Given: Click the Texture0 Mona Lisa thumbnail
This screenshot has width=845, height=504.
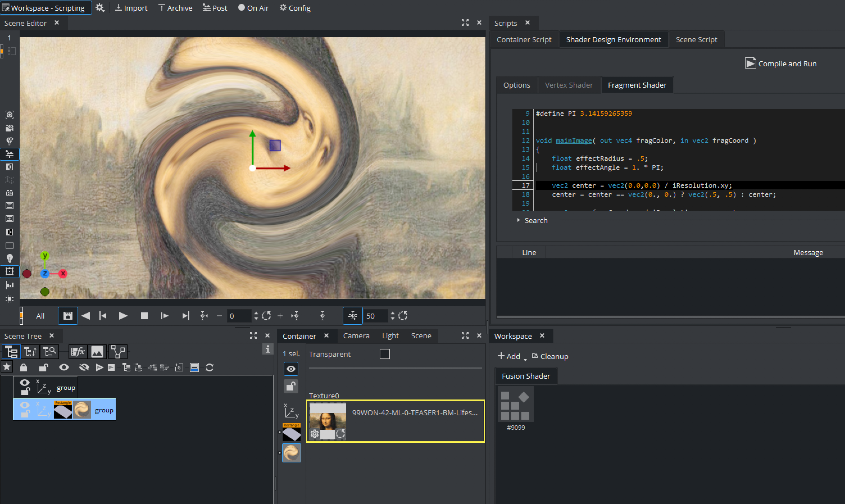Looking at the screenshot, I should click(x=328, y=421).
